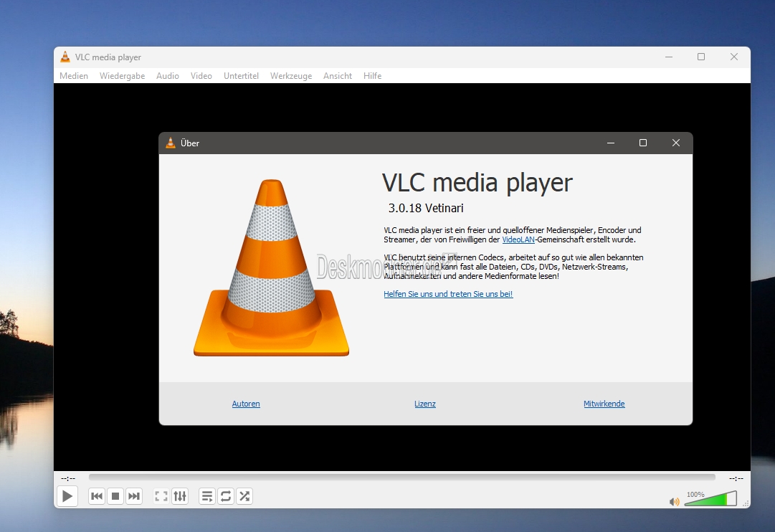The width and height of the screenshot is (775, 532).
Task: Maximize the VLC media player main window
Action: pyautogui.click(x=701, y=57)
